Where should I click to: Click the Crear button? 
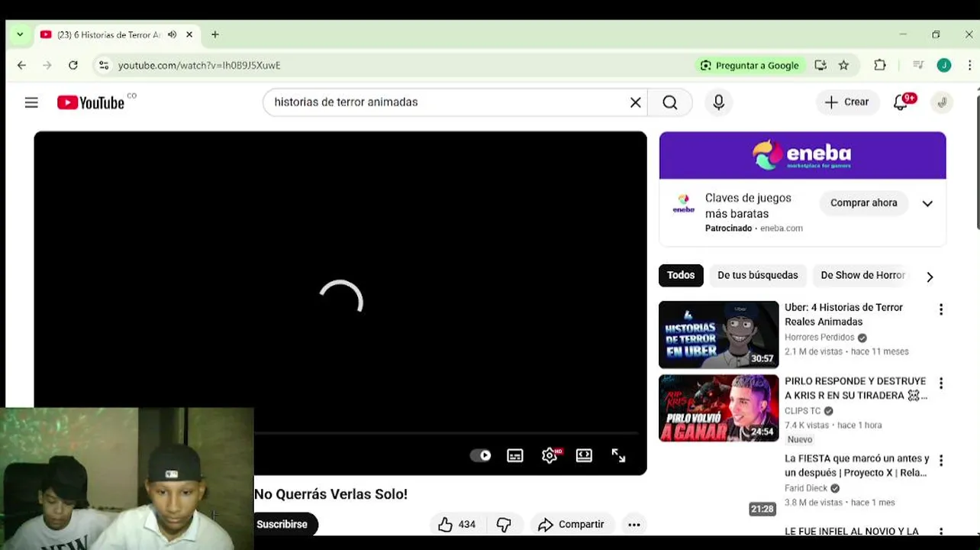[x=846, y=102]
